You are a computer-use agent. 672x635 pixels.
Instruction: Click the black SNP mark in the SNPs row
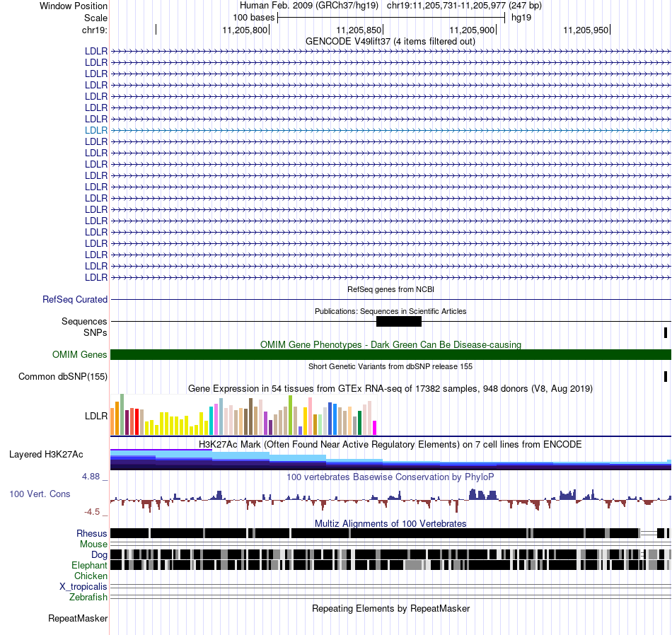tap(666, 332)
